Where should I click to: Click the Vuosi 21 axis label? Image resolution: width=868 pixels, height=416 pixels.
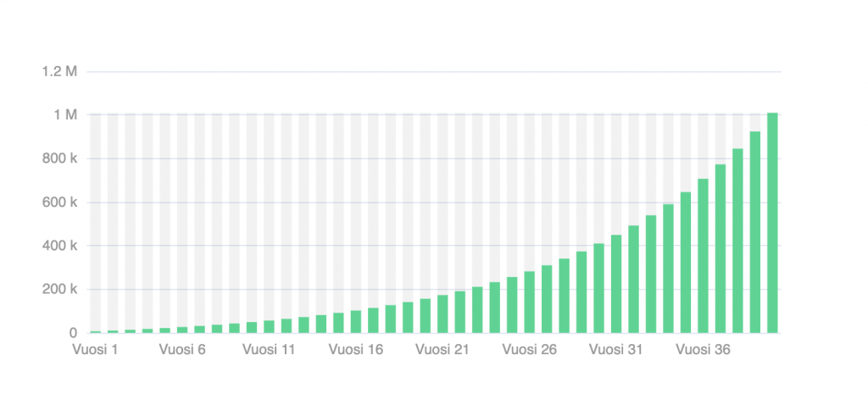(x=442, y=350)
